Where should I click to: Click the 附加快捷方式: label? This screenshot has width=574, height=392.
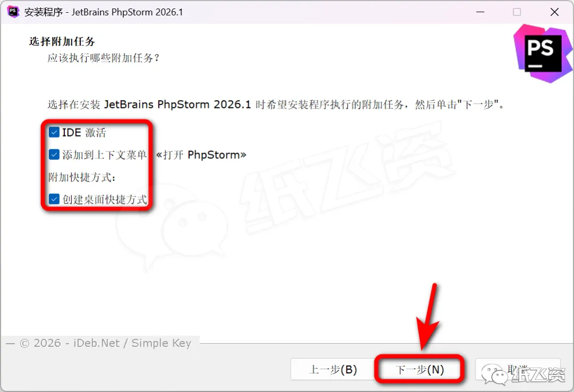click(82, 177)
